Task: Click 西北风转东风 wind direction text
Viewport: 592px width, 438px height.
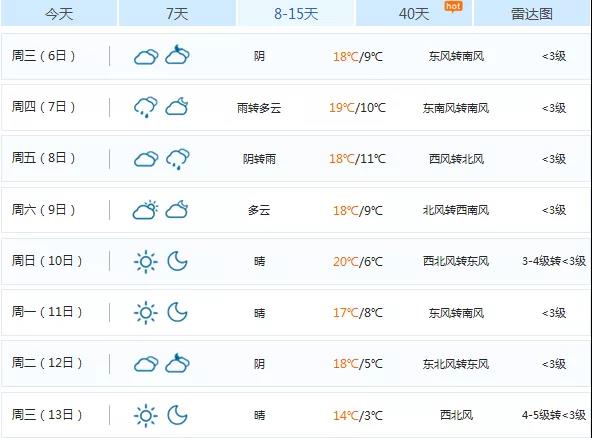Action: click(x=456, y=261)
